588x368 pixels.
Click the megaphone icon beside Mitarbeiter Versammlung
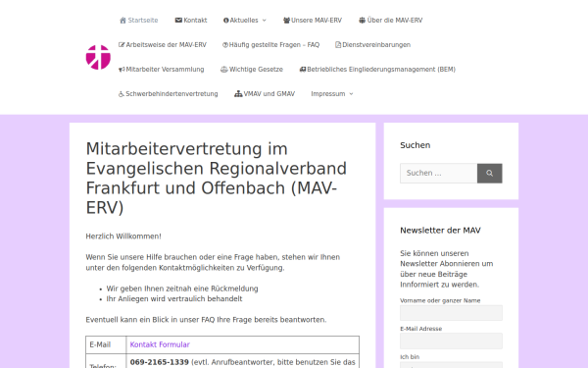[x=122, y=70]
